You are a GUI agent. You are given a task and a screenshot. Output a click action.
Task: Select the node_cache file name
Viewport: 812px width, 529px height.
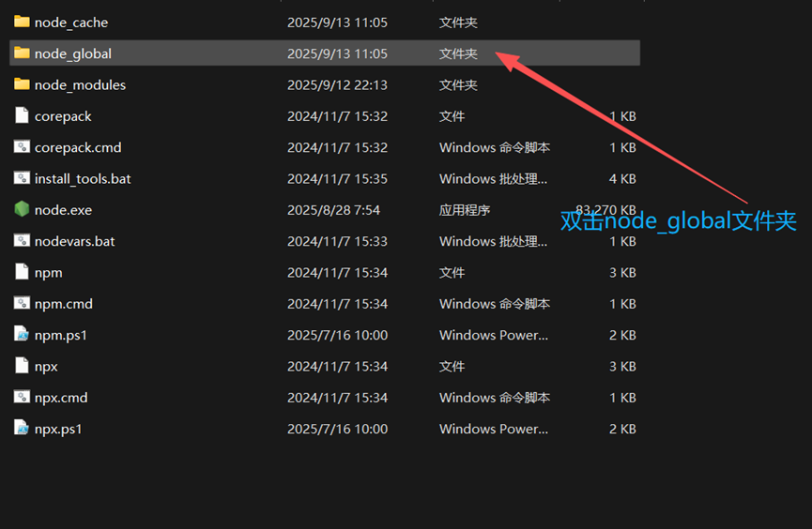point(71,23)
